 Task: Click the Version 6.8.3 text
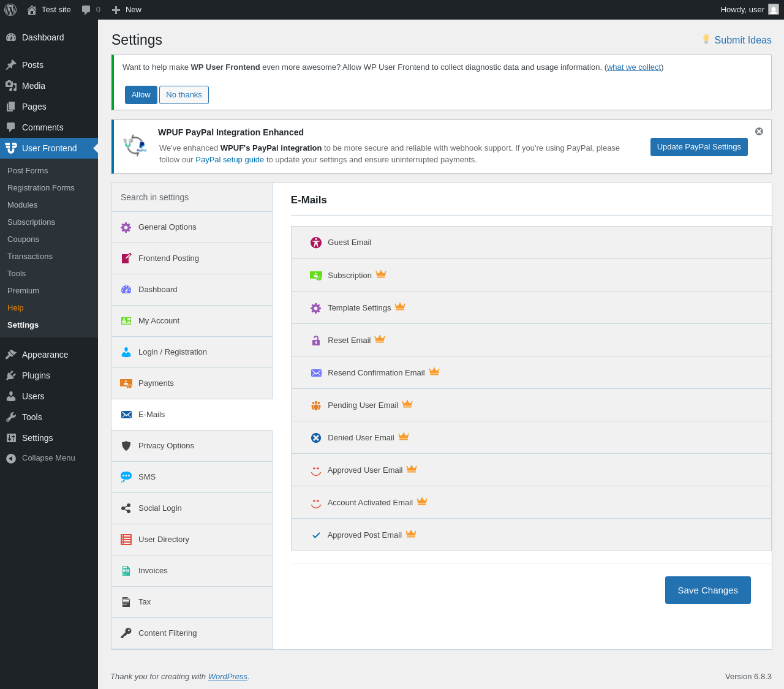[748, 677]
